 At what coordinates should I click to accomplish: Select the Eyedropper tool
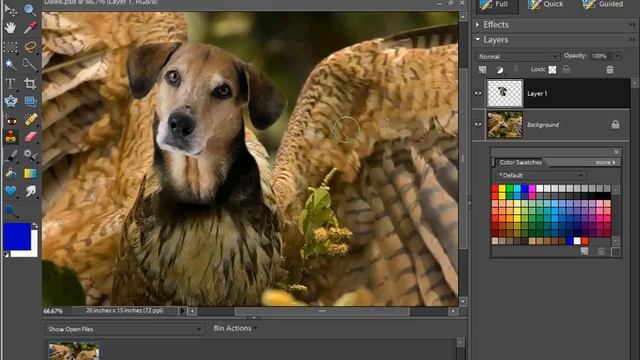[30, 28]
